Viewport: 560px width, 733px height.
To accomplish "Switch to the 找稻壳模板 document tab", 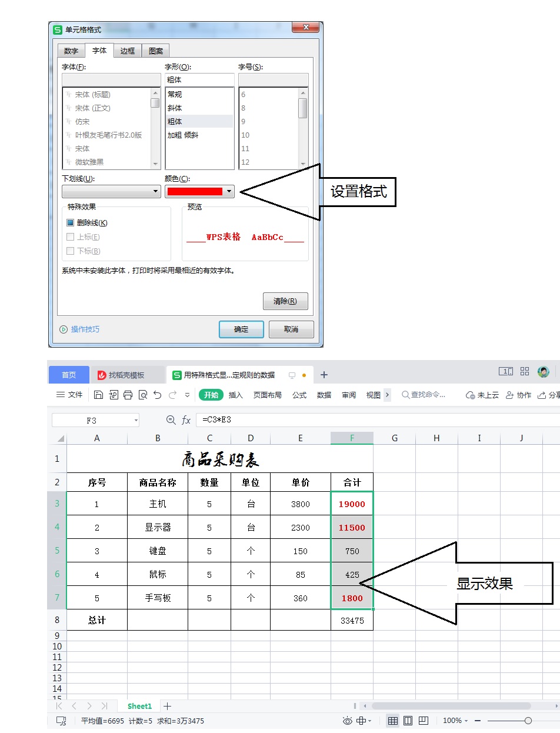I will pos(128,375).
